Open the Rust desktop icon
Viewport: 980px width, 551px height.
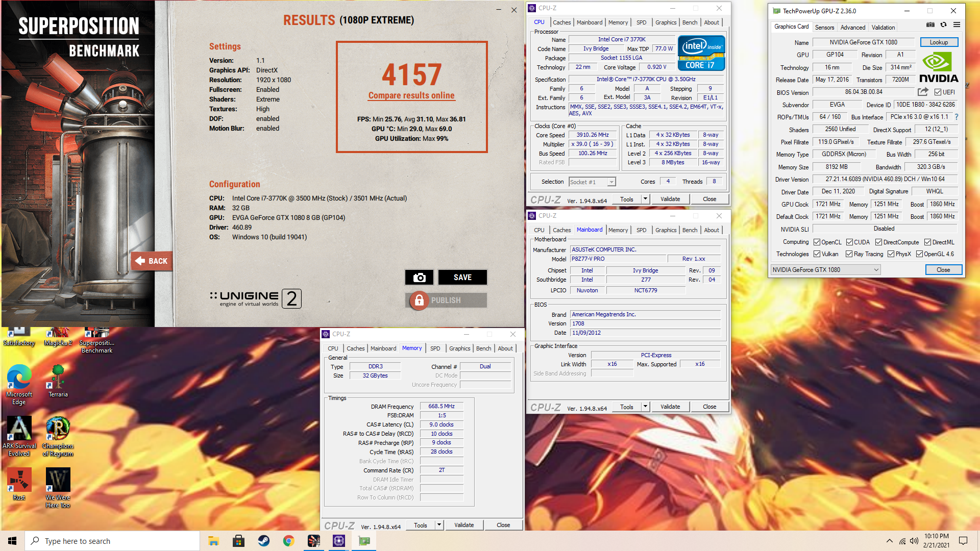(x=19, y=484)
